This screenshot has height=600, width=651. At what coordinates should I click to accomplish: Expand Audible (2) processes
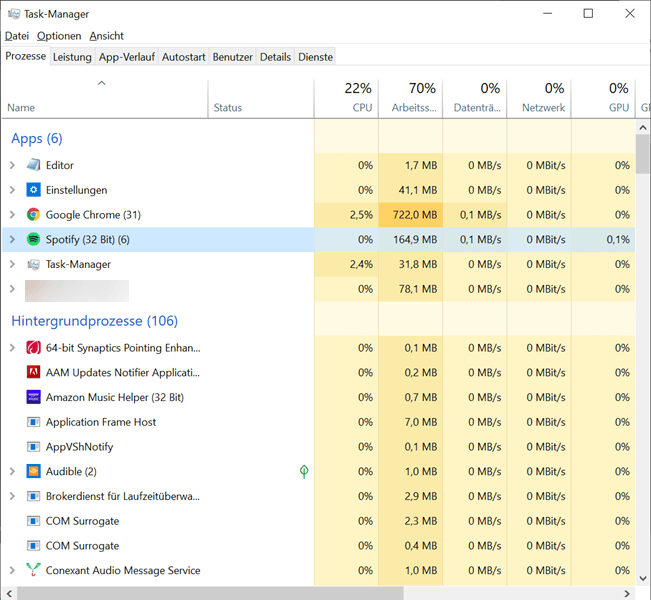[12, 471]
